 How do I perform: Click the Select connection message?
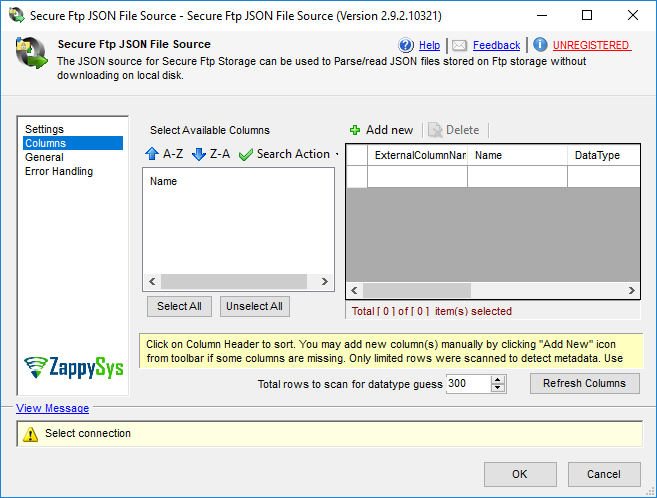coord(88,433)
